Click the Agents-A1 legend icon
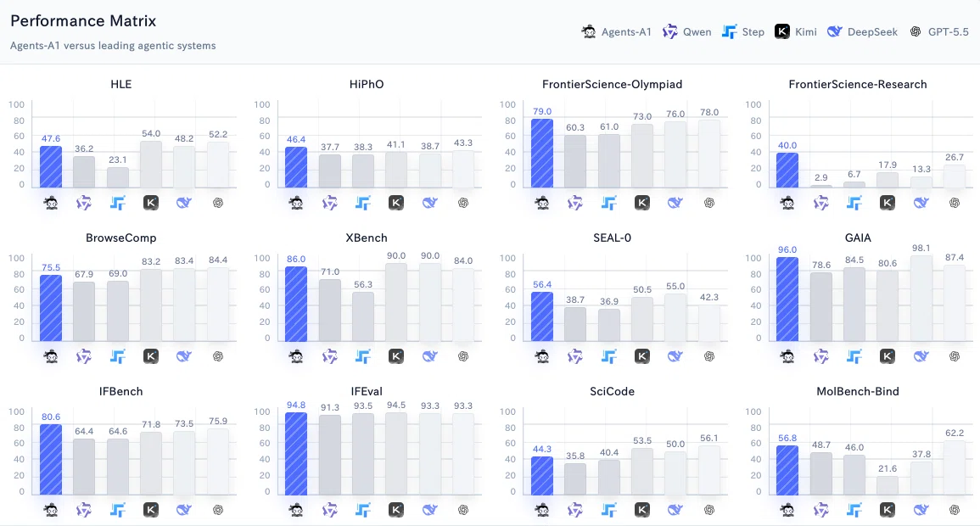Viewport: 980px width, 526px height. [x=588, y=32]
